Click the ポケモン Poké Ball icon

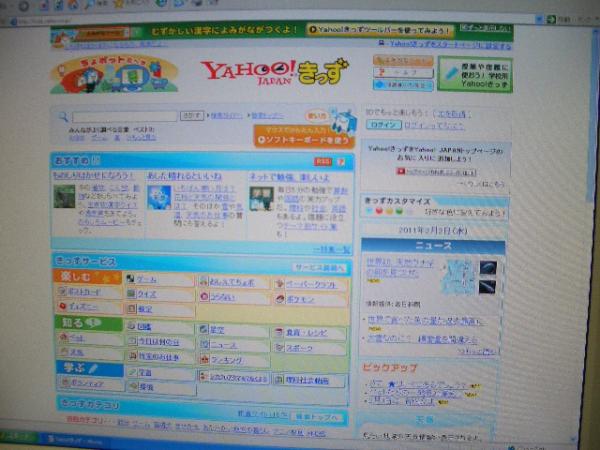pos(280,299)
